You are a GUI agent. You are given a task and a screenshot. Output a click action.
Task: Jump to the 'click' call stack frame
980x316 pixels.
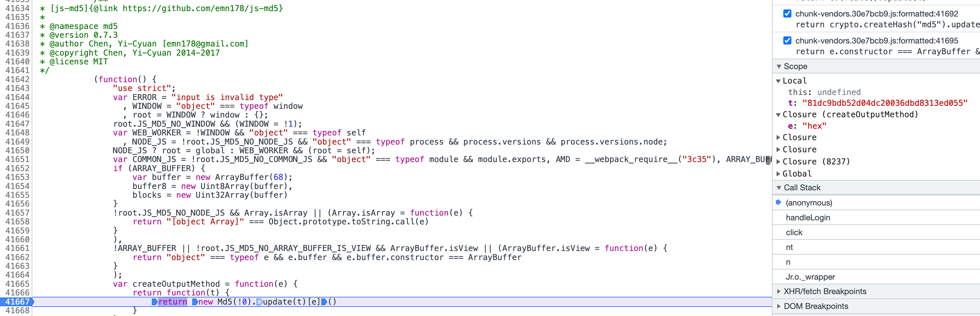coord(794,233)
